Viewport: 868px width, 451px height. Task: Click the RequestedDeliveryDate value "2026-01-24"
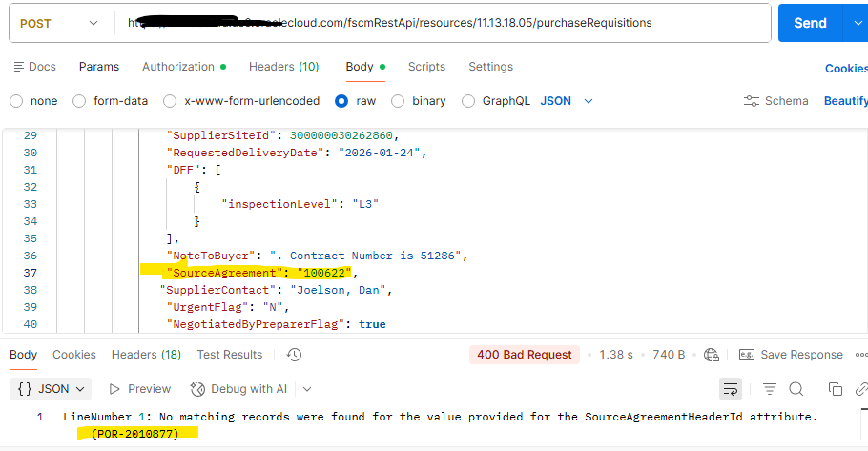tap(380, 153)
